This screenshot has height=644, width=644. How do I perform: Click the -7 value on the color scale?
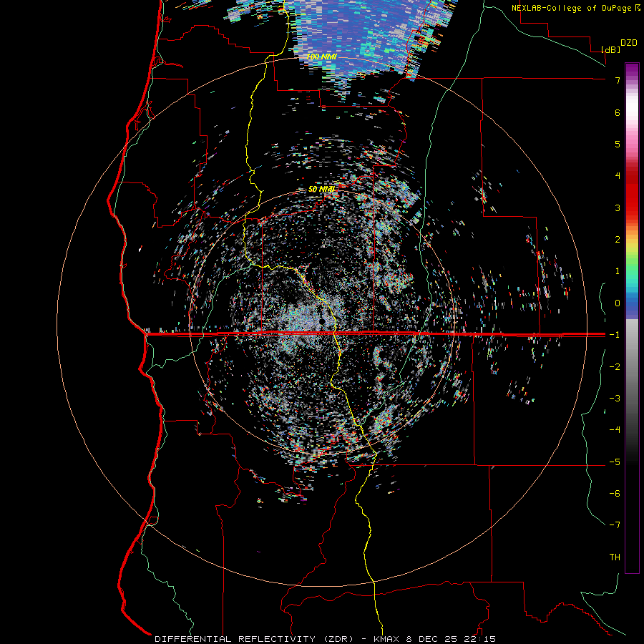pos(615,525)
